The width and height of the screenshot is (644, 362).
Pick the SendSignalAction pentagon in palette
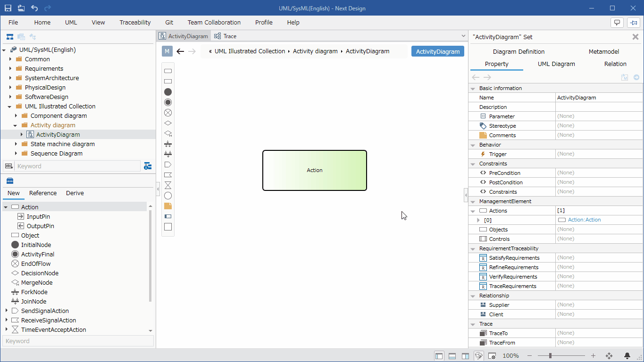click(x=168, y=165)
